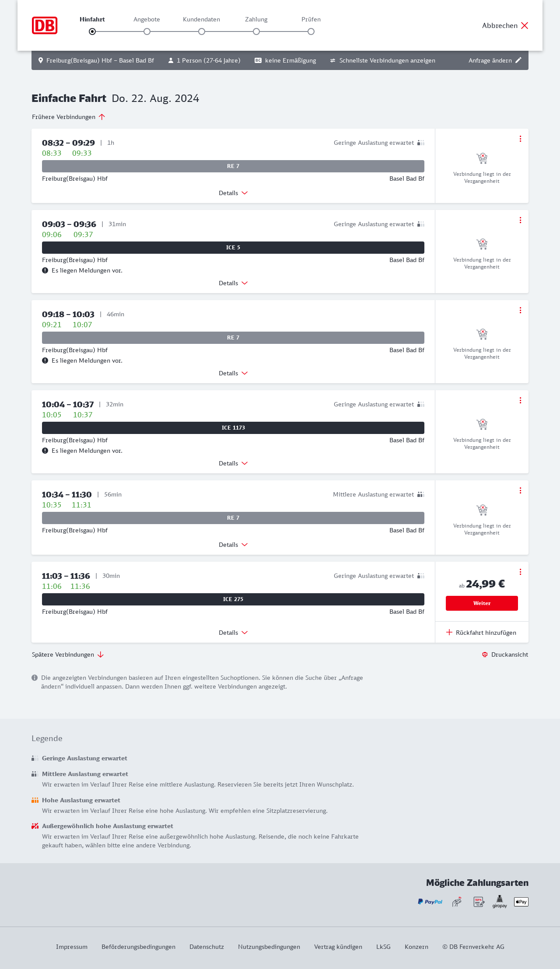The width and height of the screenshot is (560, 969).
Task: Show Frühere Verbindungen
Action: (x=69, y=117)
